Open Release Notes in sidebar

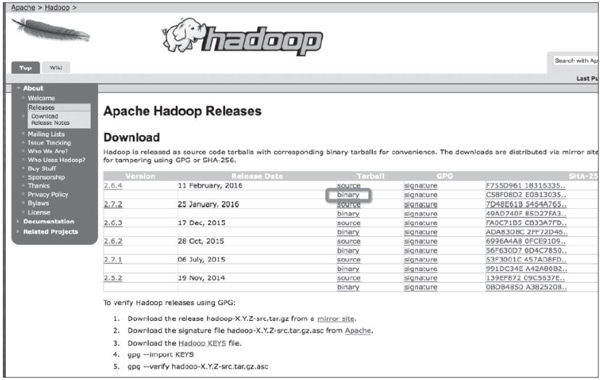tap(50, 123)
